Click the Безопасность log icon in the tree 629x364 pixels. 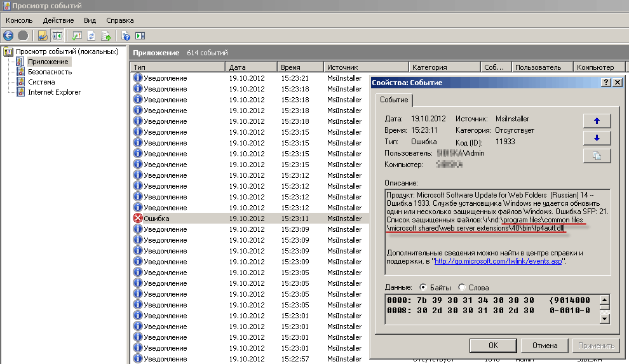tap(20, 72)
